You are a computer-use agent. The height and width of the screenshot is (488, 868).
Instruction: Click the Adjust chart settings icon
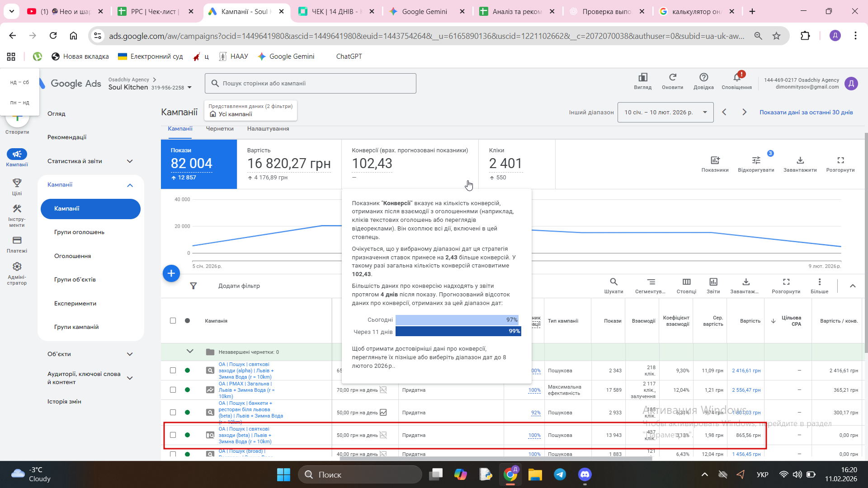point(756,161)
